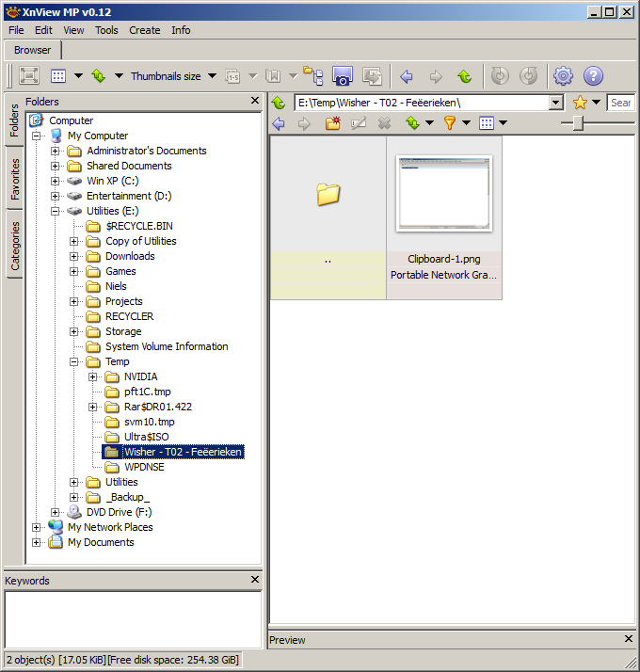Open the View menu
The width and height of the screenshot is (640, 672).
(73, 30)
